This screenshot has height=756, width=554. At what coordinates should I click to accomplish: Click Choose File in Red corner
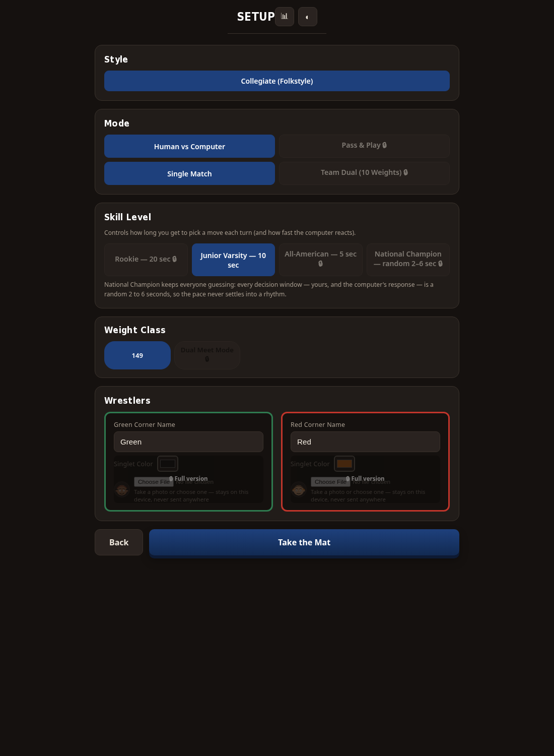click(330, 482)
